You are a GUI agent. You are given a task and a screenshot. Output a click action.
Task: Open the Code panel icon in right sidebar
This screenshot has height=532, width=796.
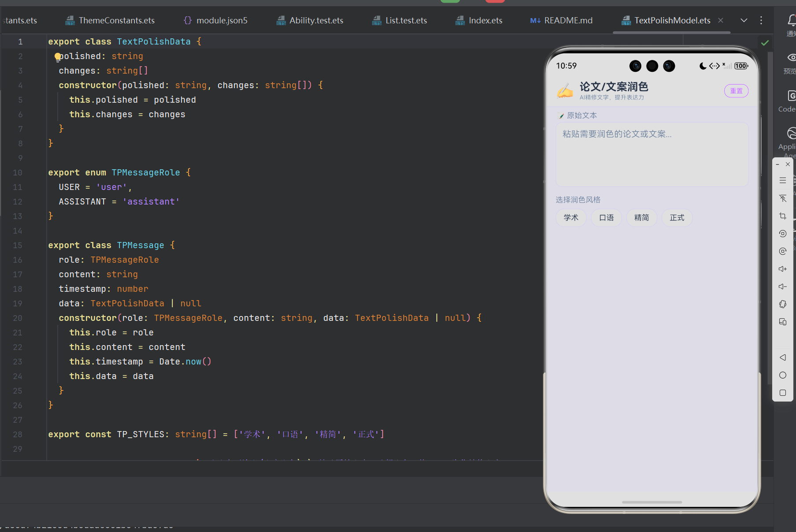coord(792,96)
